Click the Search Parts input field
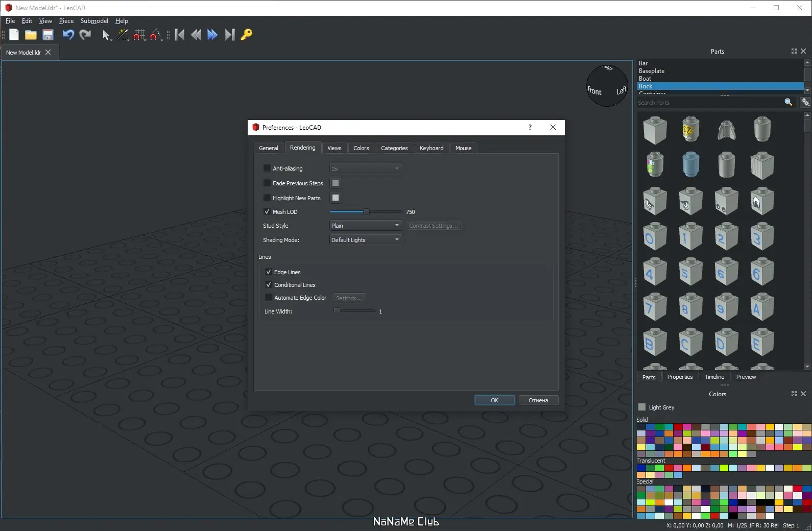The image size is (812, 531). click(709, 103)
